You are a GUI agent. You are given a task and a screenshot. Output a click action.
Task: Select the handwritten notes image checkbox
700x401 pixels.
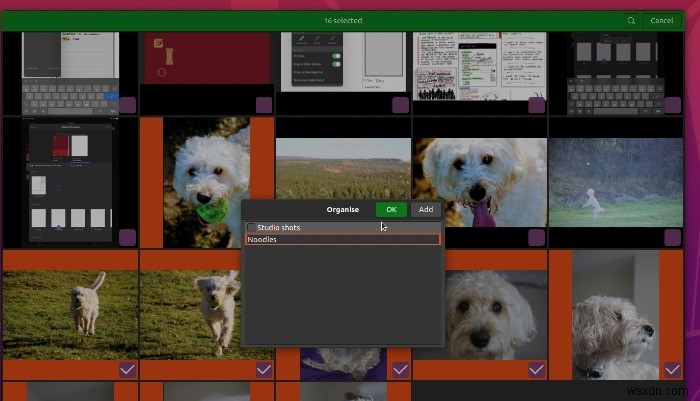click(x=537, y=105)
